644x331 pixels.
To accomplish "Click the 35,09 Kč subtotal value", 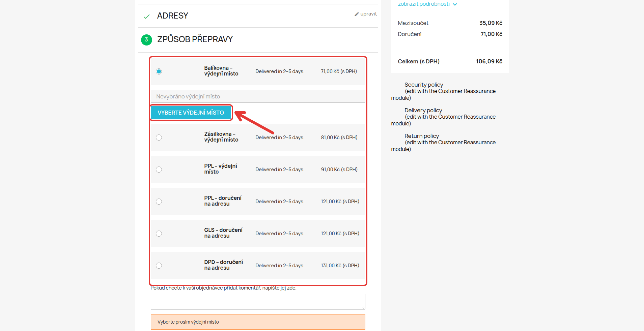I will [491, 23].
